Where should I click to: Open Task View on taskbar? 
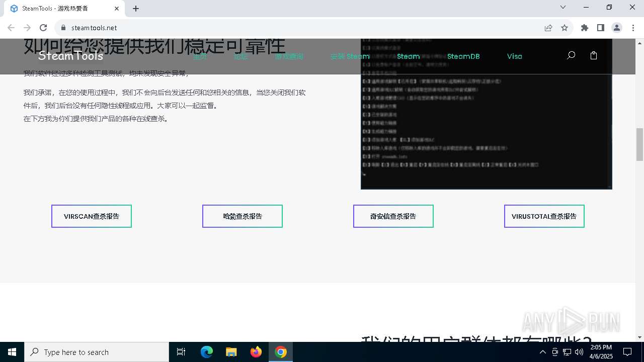pos(181,352)
